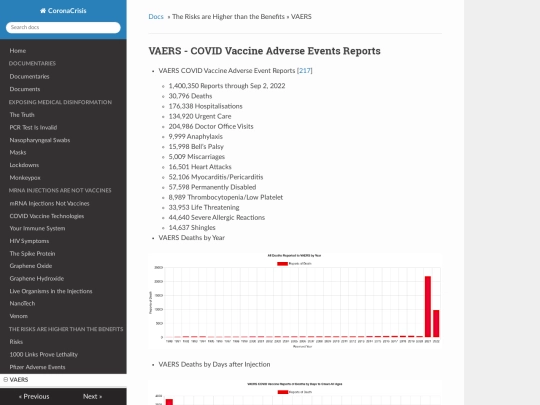This screenshot has height=405, width=540.
Task: Click the page heading VAERS - COVID Vaccine Adverse Events Reports
Action: (x=264, y=51)
